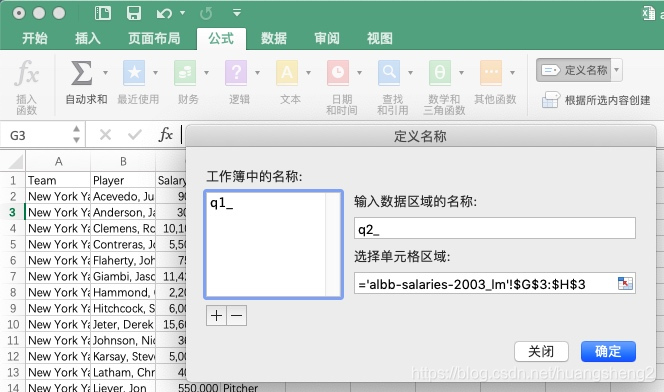Open the Recently Used star icon
The height and width of the screenshot is (392, 664).
(134, 73)
